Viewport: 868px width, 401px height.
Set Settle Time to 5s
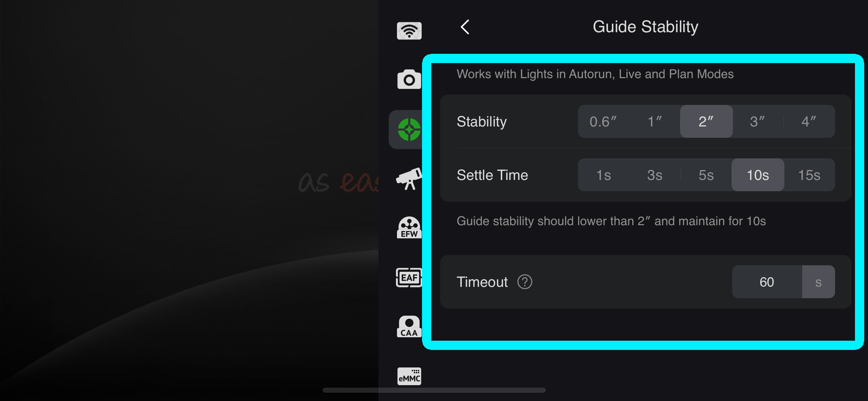[706, 175]
